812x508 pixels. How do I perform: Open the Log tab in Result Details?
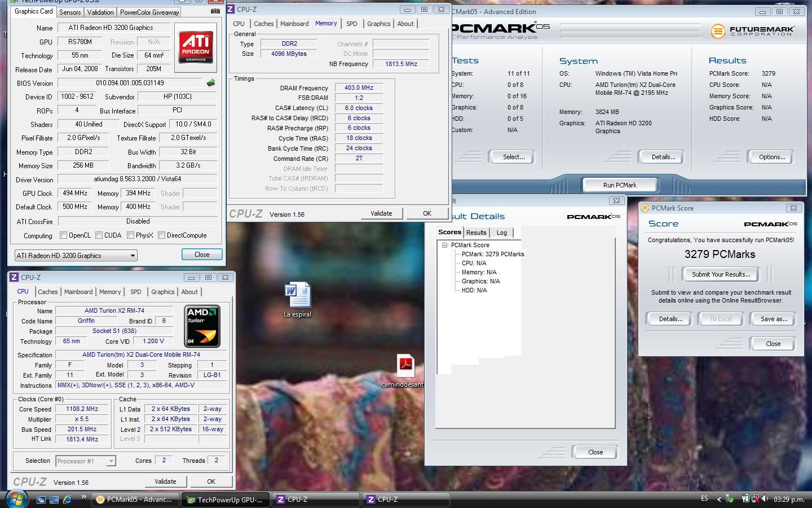502,233
